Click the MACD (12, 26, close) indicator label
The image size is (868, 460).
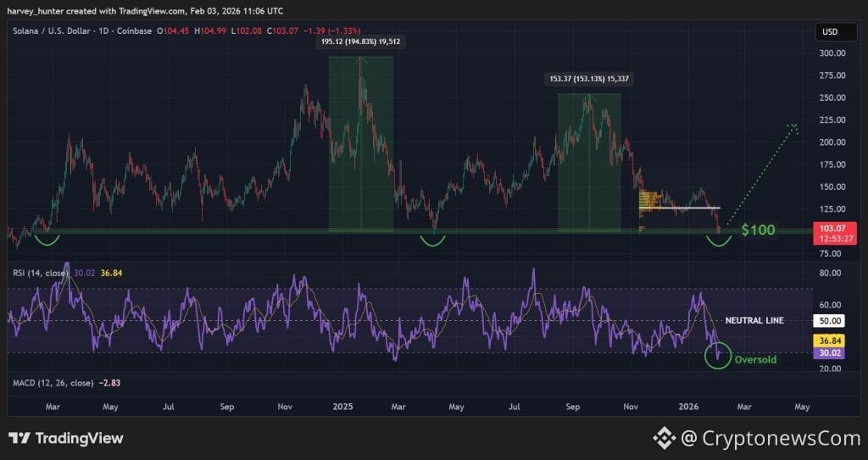click(53, 383)
